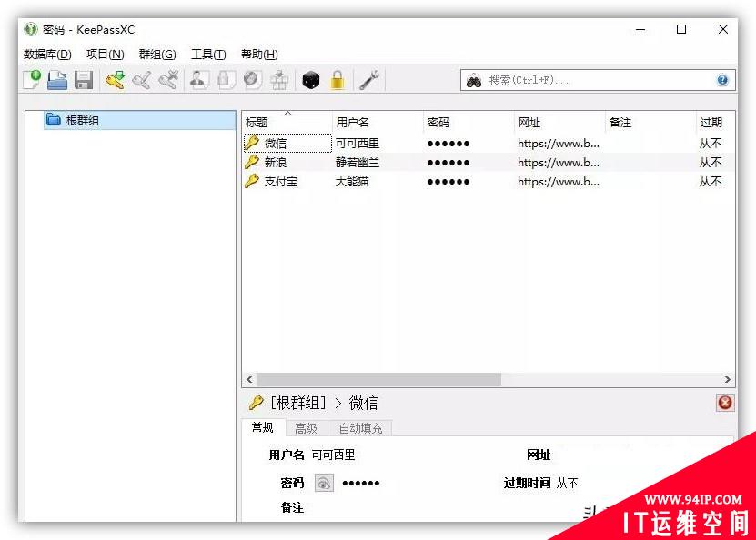Click the key icon of 新浪 entry

coord(252,162)
